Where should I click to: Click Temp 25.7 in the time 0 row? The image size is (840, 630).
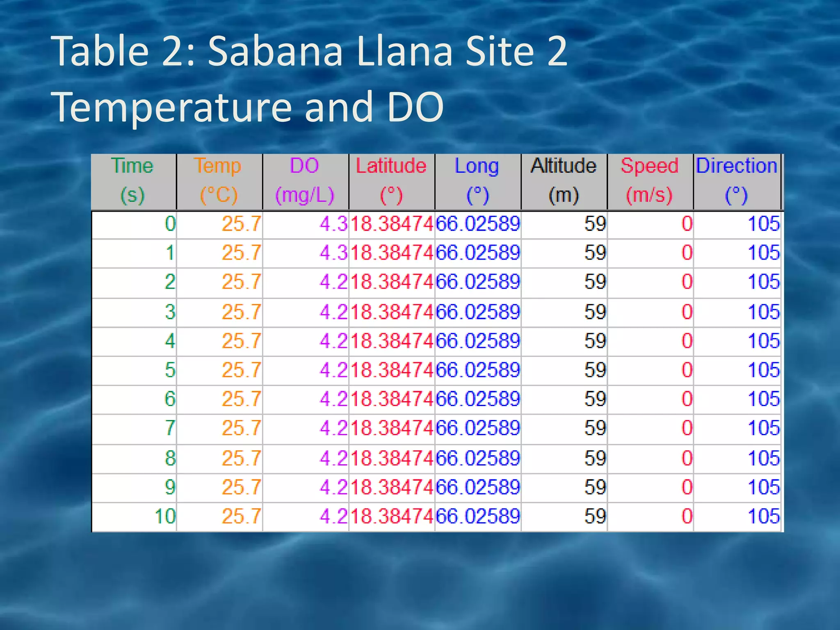(x=220, y=225)
